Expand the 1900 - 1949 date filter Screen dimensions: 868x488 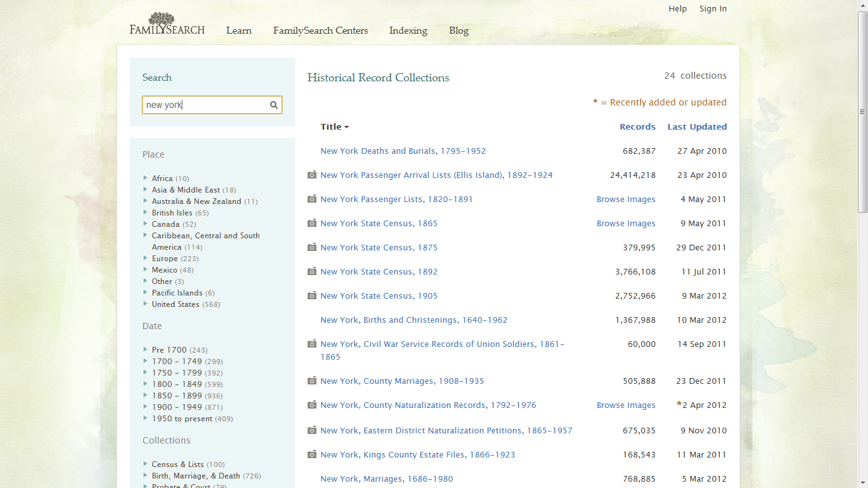click(146, 407)
